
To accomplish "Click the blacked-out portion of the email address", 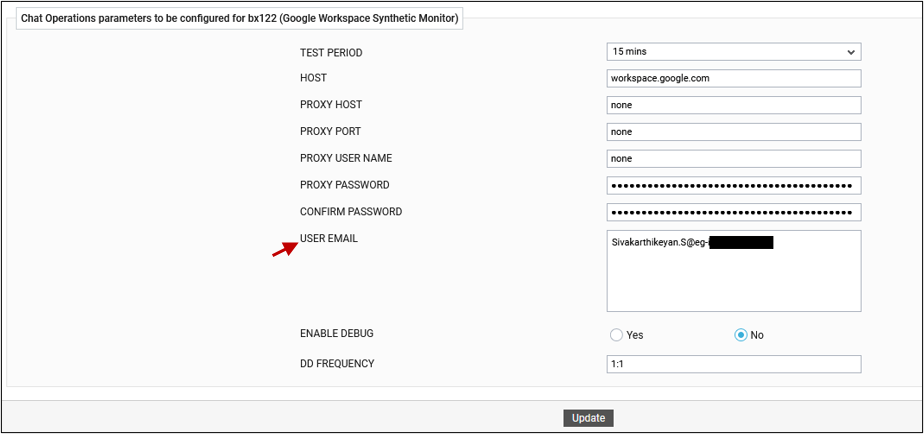I will 741,242.
